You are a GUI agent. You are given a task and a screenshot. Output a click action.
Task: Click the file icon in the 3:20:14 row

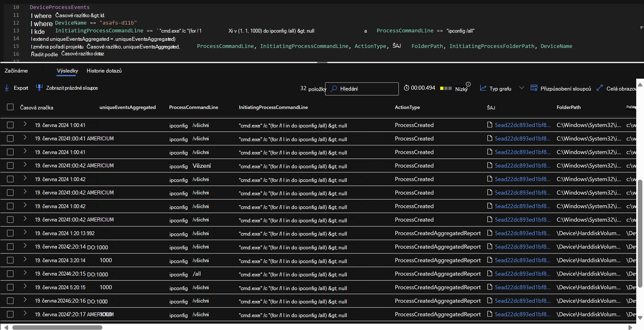pyautogui.click(x=489, y=260)
